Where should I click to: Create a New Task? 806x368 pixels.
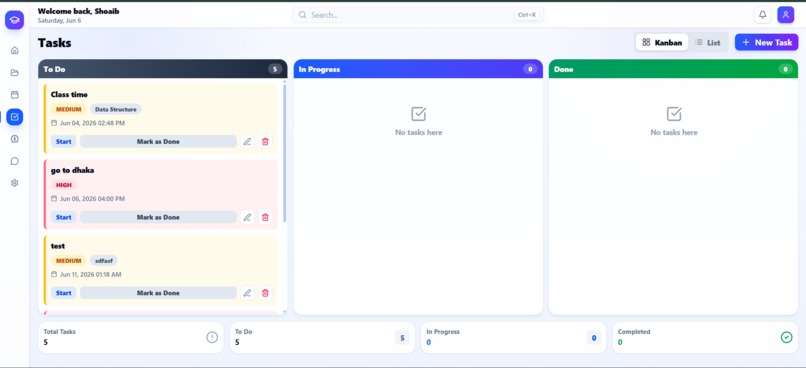pyautogui.click(x=766, y=43)
